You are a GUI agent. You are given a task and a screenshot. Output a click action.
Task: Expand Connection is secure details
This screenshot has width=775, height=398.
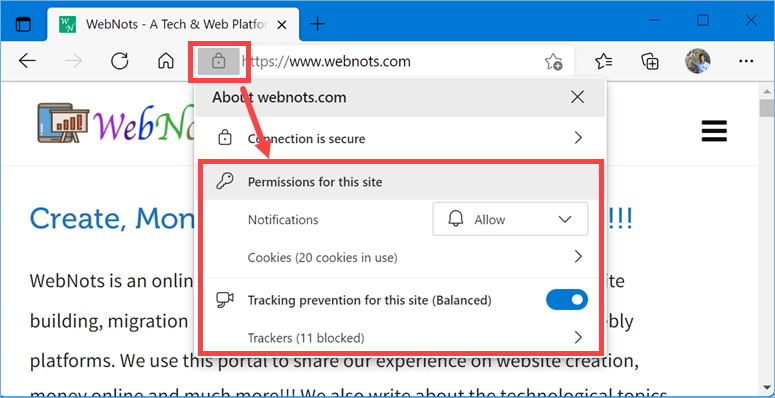click(x=400, y=138)
